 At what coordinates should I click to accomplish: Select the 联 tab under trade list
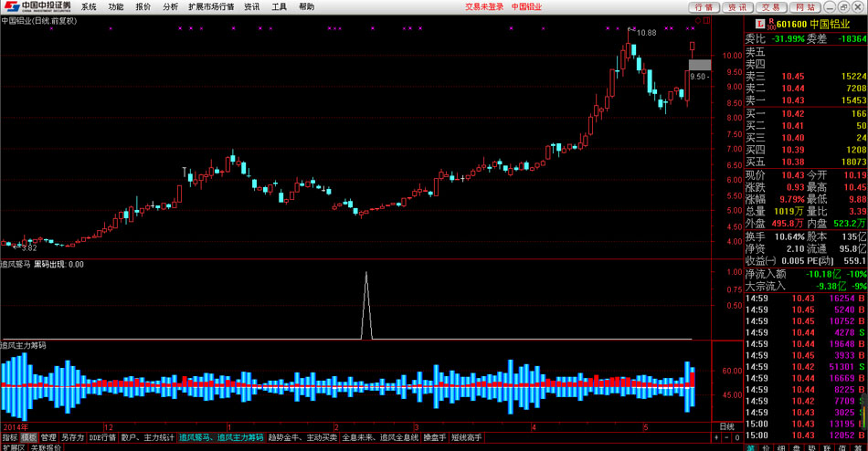[827, 447]
